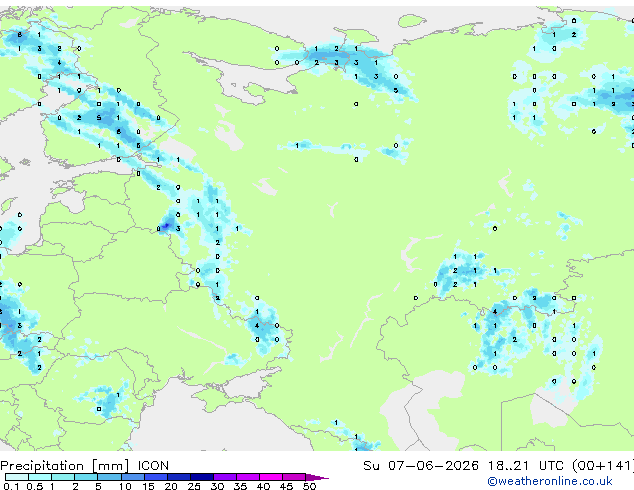Click the 25–30 mm navy legend swatch
The height and width of the screenshot is (490, 634).
(x=201, y=477)
